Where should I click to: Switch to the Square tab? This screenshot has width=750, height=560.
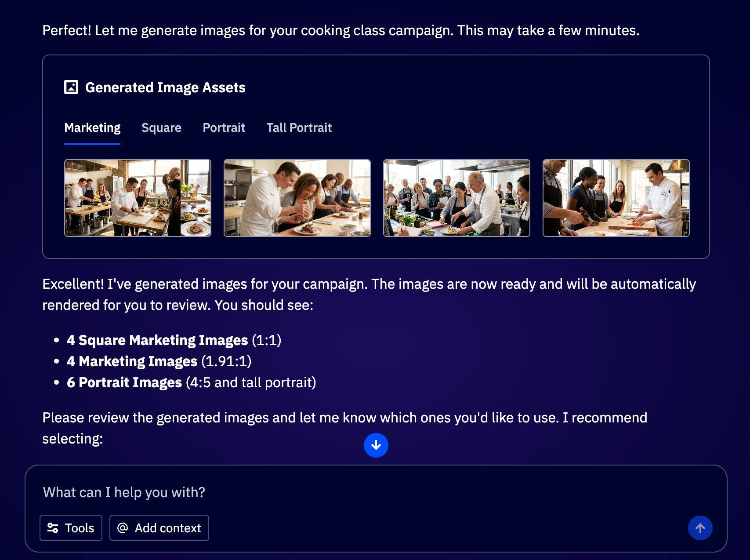click(x=161, y=127)
